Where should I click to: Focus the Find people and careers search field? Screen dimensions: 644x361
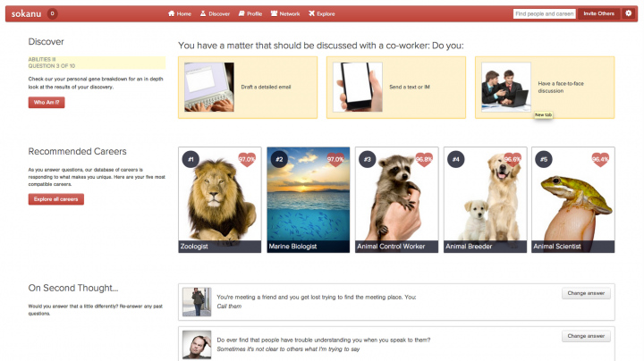(x=544, y=13)
